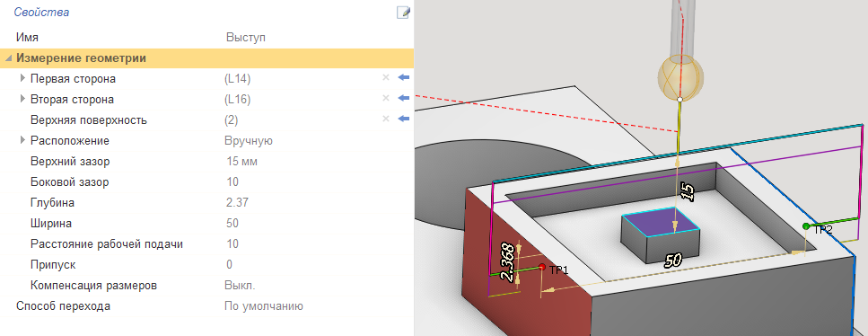
Task: Clear the Верхняя поверхность selection (X icon)
Action: click(x=386, y=119)
